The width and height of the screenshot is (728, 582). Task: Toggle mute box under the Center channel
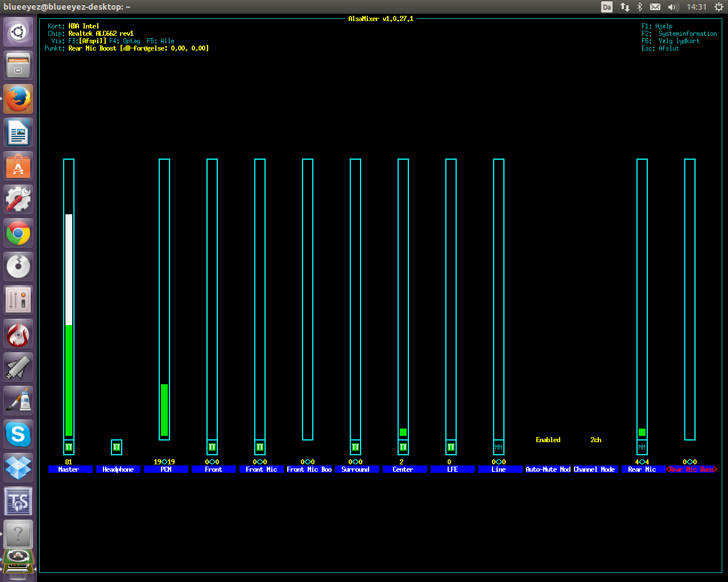point(403,447)
